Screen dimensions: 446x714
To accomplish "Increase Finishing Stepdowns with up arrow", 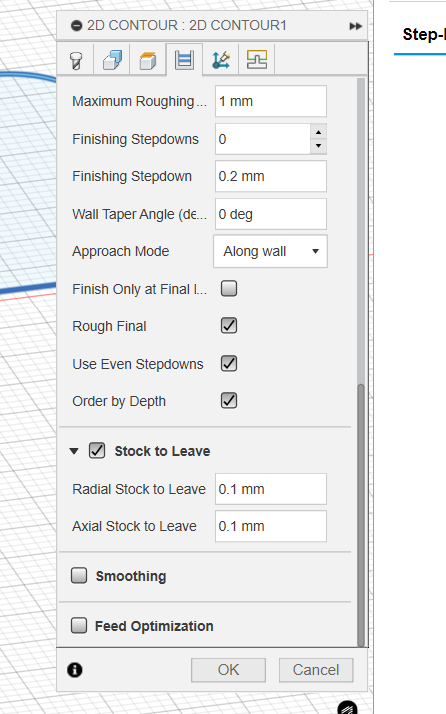I will (x=318, y=132).
